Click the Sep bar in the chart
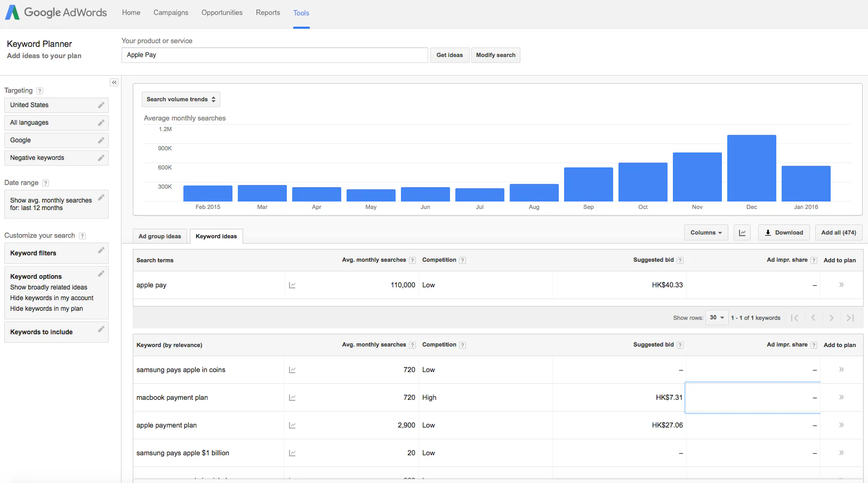This screenshot has width=868, height=483. click(x=589, y=184)
